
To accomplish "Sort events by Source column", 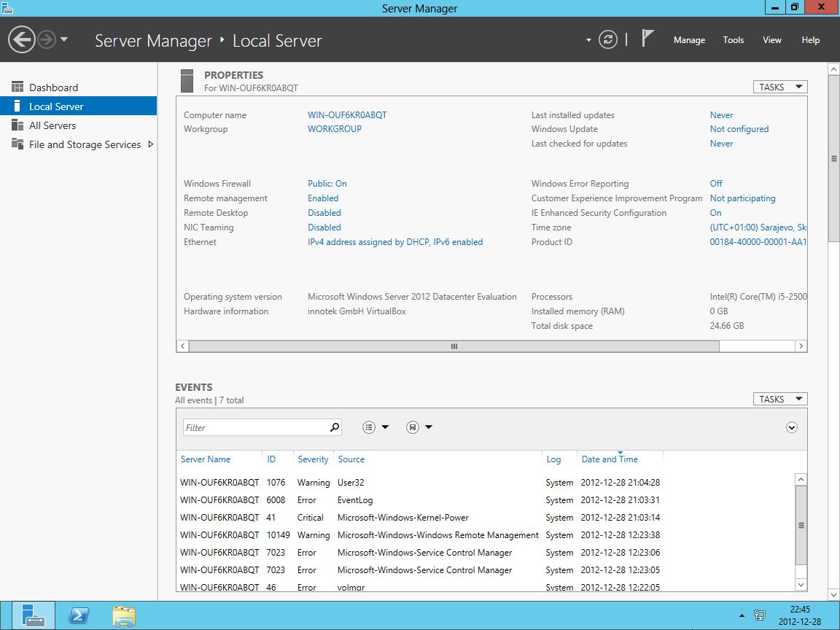I will point(351,459).
